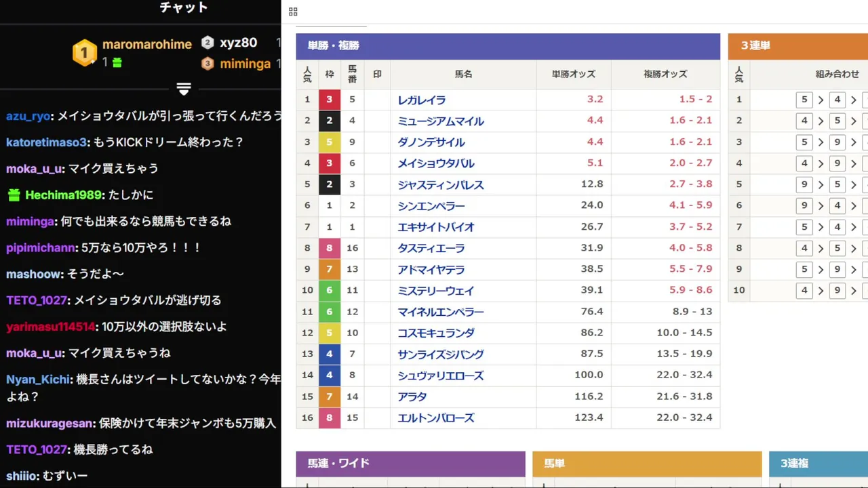Viewport: 868px width, 488px height.
Task: Click username pipimichann in chat
Action: pyautogui.click(x=40, y=248)
